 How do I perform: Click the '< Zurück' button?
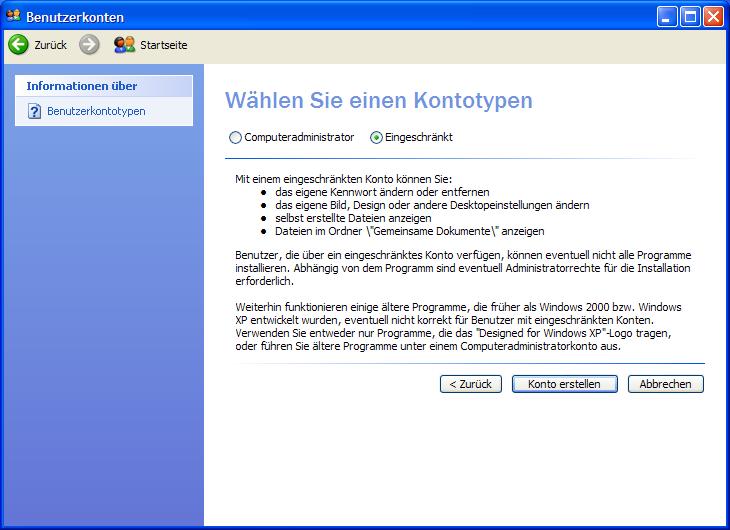[471, 384]
